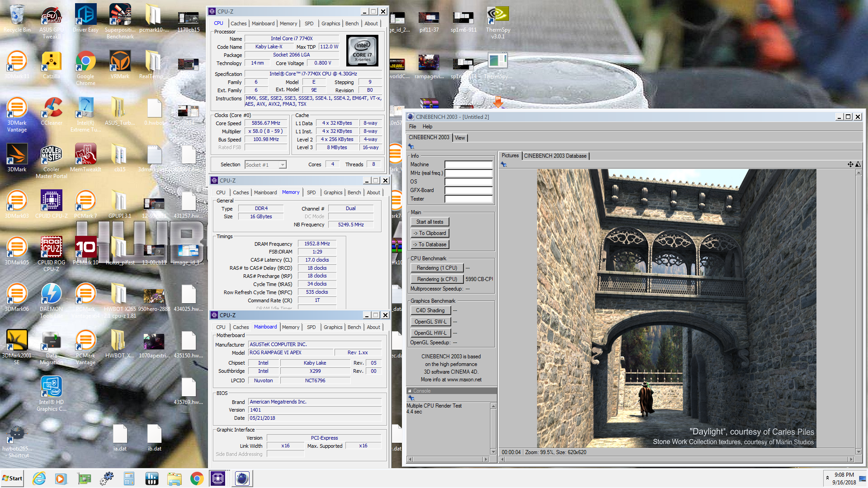This screenshot has height=488, width=868.
Task: Open the Help menu in CINEBENCH
Action: click(x=427, y=127)
